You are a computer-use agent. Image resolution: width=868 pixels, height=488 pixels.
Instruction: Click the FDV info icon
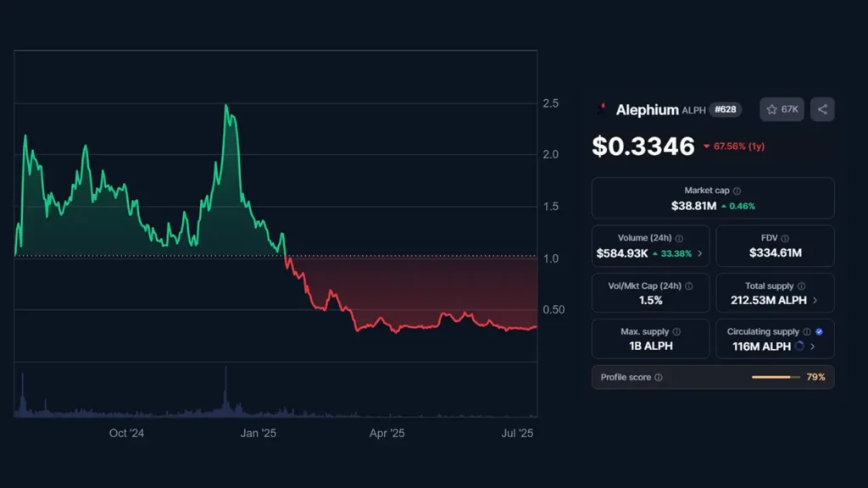(785, 238)
